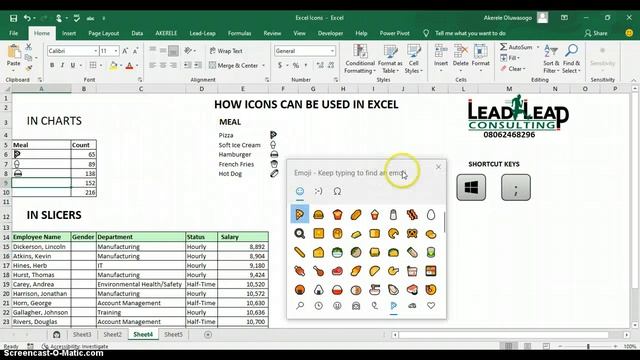Choose the pizza slice emoji
Image resolution: width=640 pixels, height=360 pixels.
300,214
